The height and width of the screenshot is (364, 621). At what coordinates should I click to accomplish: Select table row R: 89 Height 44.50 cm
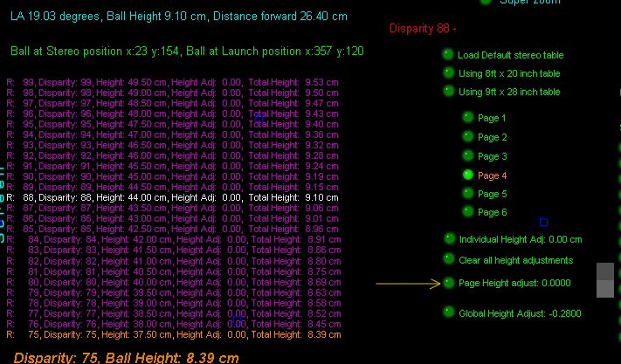coord(173,187)
